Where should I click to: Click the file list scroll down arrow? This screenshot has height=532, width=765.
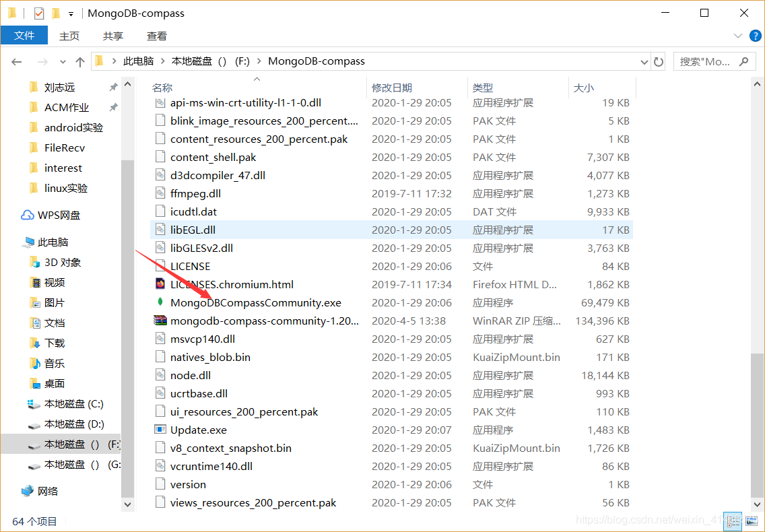point(757,504)
